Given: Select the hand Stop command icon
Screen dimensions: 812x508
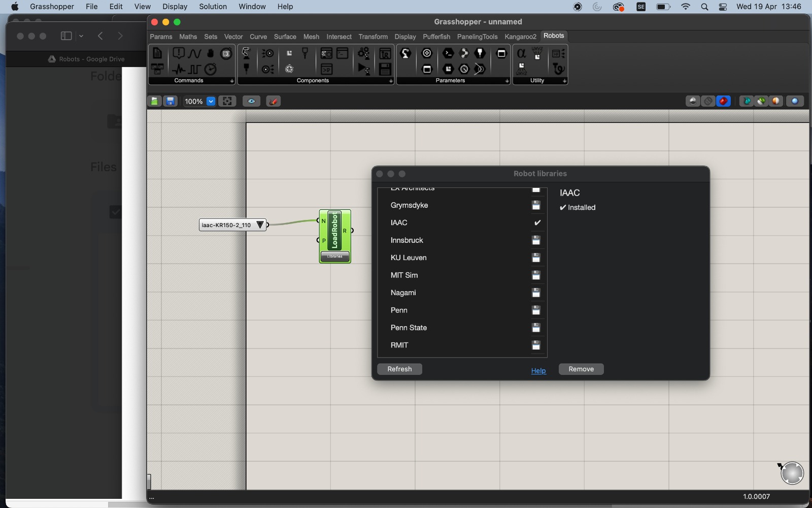Looking at the screenshot, I should [x=210, y=53].
